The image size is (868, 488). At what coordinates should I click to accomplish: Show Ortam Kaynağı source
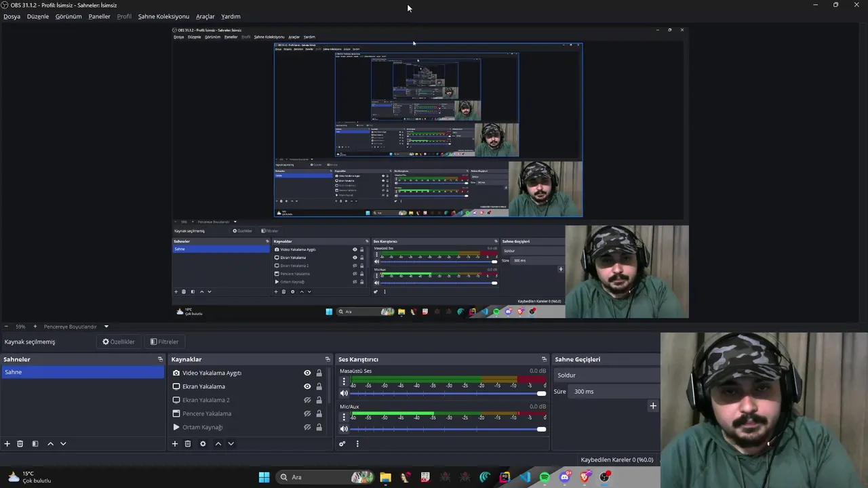click(x=307, y=427)
